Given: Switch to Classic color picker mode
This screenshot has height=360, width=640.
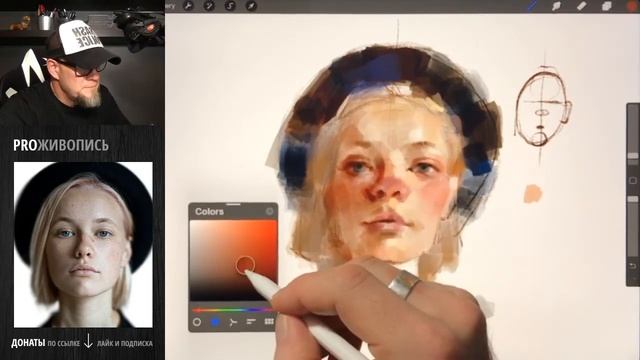Looking at the screenshot, I should tap(215, 322).
